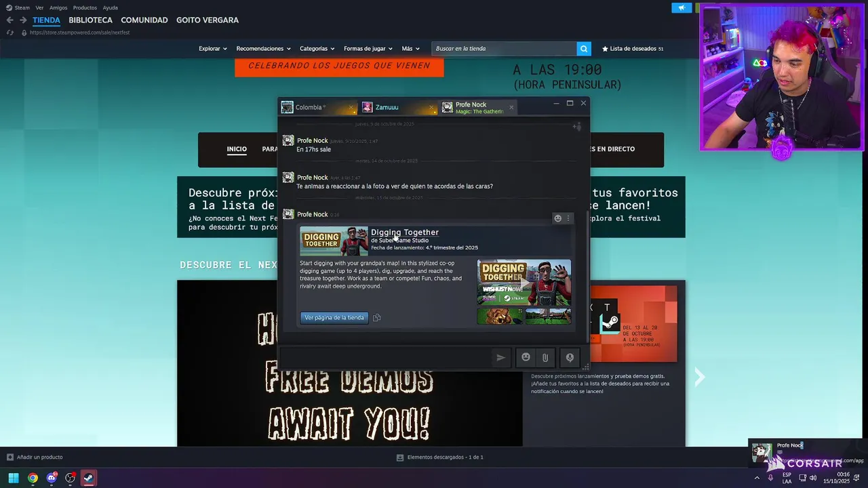This screenshot has height=488, width=868.
Task: Click the Steam taskbar icon
Action: [88, 479]
